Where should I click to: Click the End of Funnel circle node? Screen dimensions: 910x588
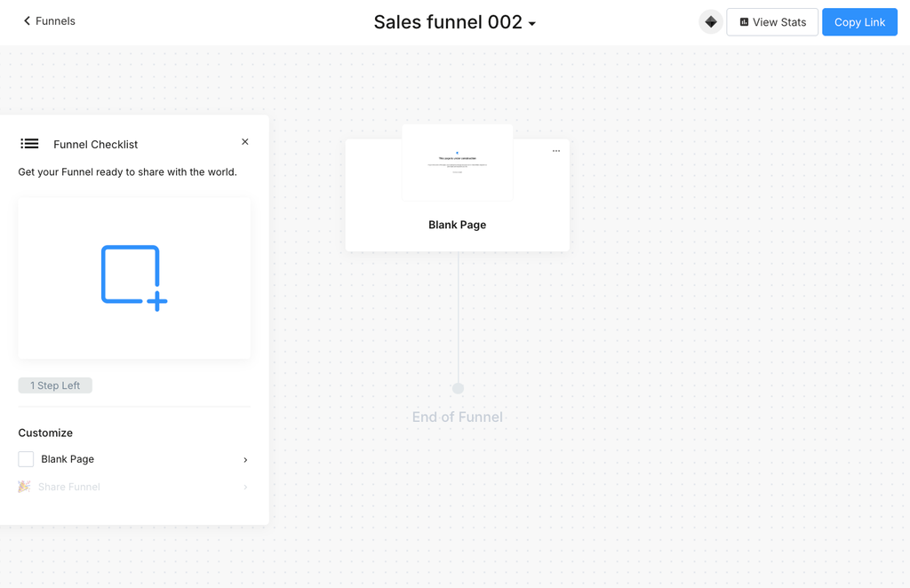point(458,388)
